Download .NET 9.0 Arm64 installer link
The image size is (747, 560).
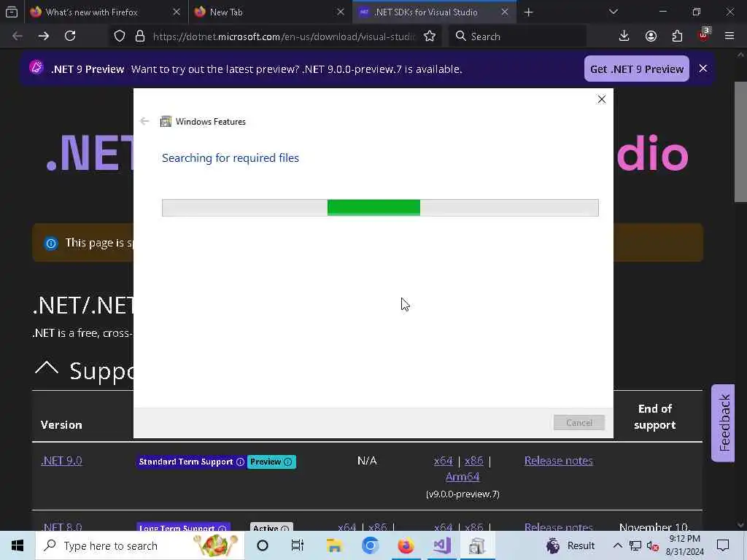462,477
